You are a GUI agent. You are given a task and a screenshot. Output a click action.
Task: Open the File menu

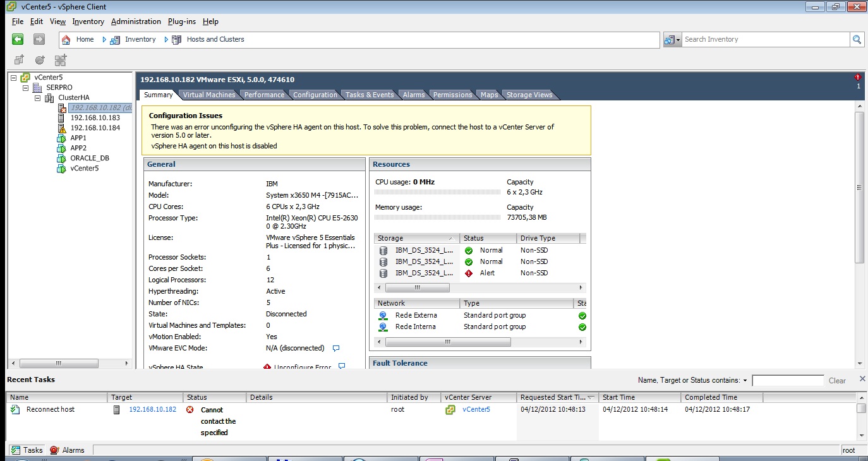click(17, 21)
